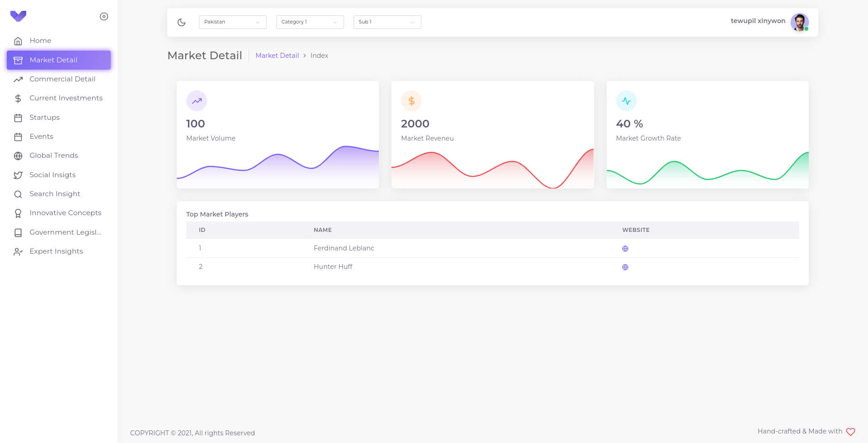The height and width of the screenshot is (443, 868).
Task: Open the Sub 1 dropdown
Action: click(x=387, y=22)
